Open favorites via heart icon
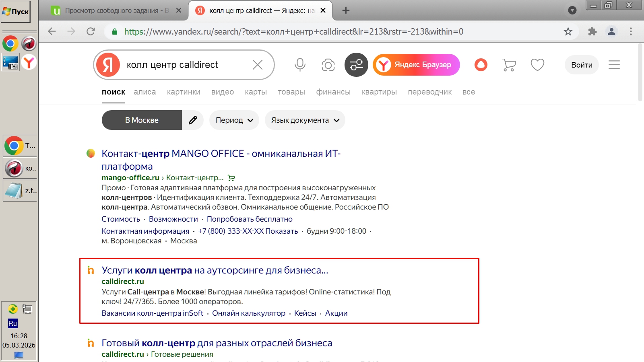 (537, 65)
